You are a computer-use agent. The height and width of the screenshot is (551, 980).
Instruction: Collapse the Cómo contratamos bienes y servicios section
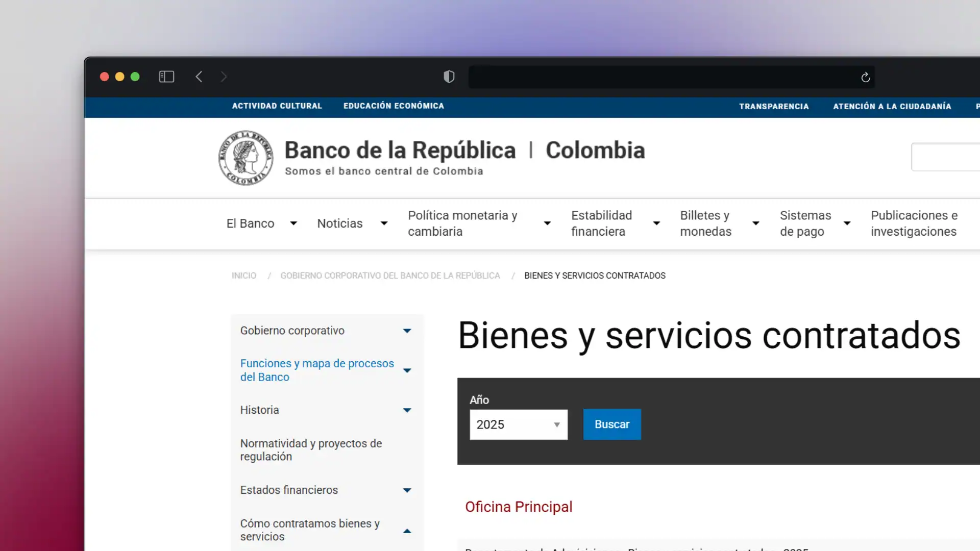click(407, 531)
